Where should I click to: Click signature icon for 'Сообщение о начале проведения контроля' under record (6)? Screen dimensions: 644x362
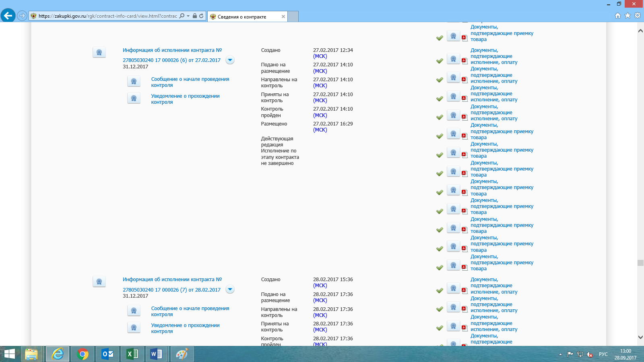[x=134, y=82]
